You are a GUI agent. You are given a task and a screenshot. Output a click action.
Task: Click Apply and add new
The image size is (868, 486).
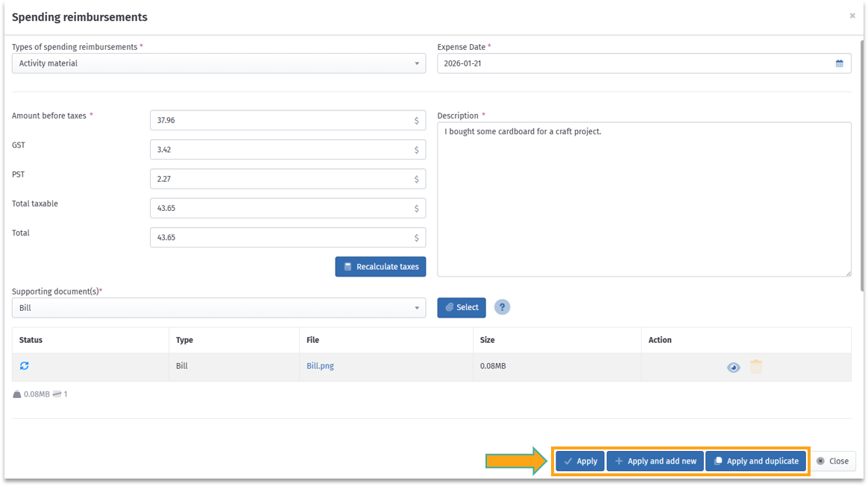[655, 461]
